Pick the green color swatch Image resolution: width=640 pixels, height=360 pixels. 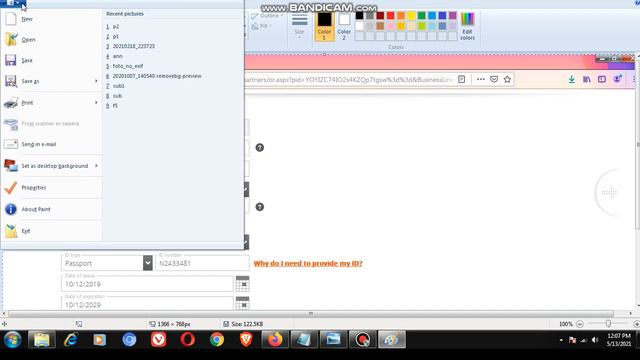point(422,16)
